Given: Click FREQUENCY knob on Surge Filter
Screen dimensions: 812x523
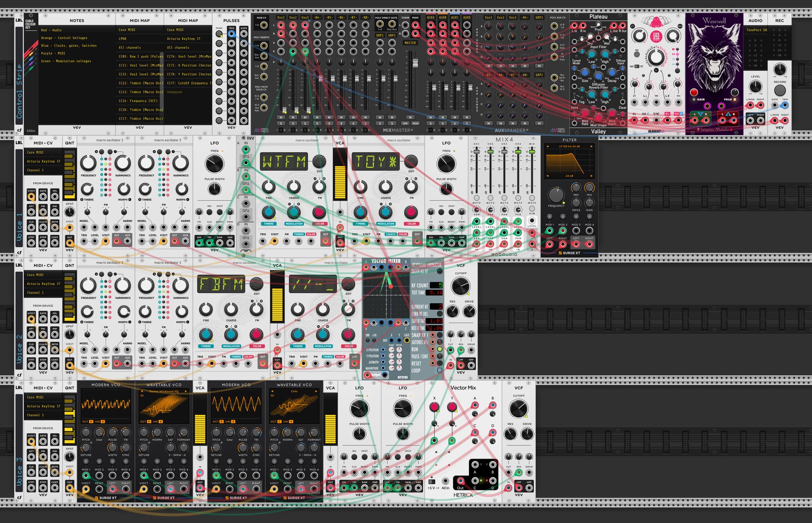Looking at the screenshot, I should click(x=556, y=195).
